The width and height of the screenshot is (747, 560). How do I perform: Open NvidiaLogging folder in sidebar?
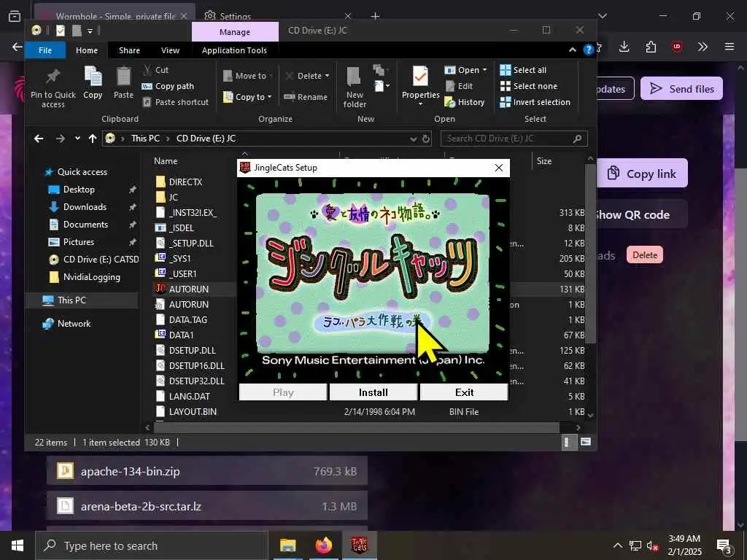point(91,277)
